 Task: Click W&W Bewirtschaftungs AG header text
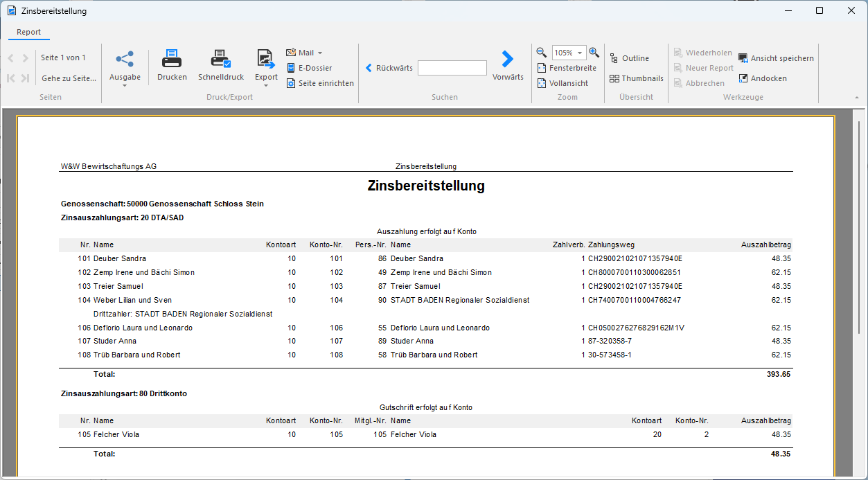(x=109, y=166)
